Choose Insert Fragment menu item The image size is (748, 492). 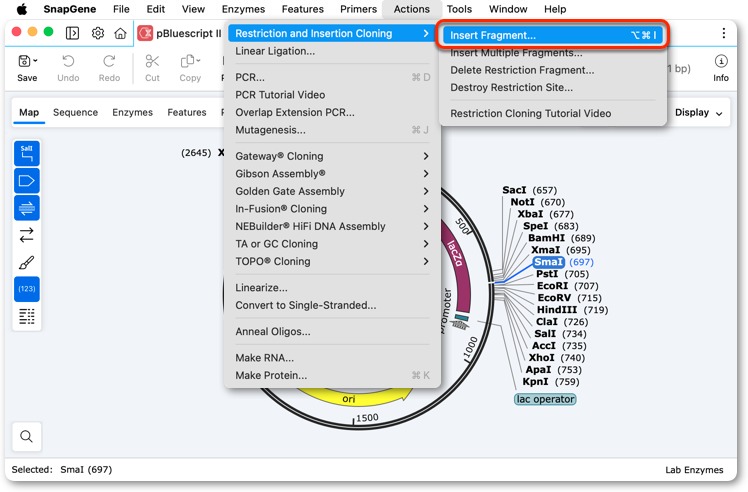[552, 35]
